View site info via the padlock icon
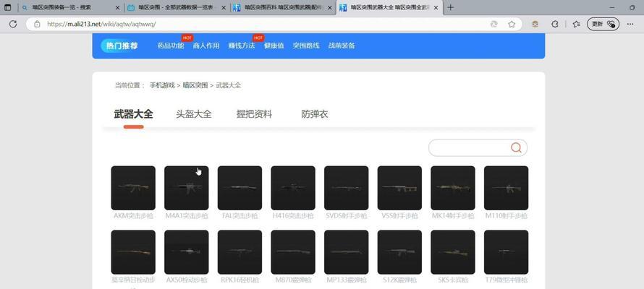This screenshot has height=289, width=644. click(x=37, y=24)
